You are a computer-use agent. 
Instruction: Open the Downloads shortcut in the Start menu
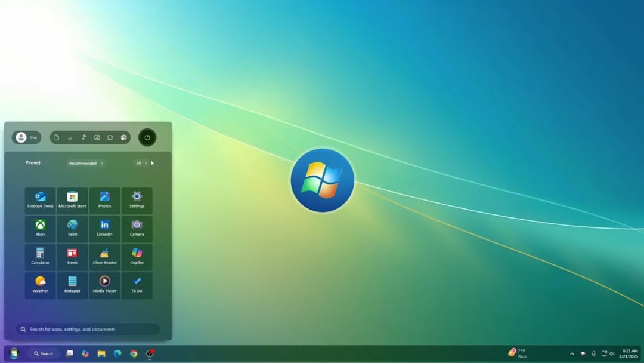[x=70, y=137]
